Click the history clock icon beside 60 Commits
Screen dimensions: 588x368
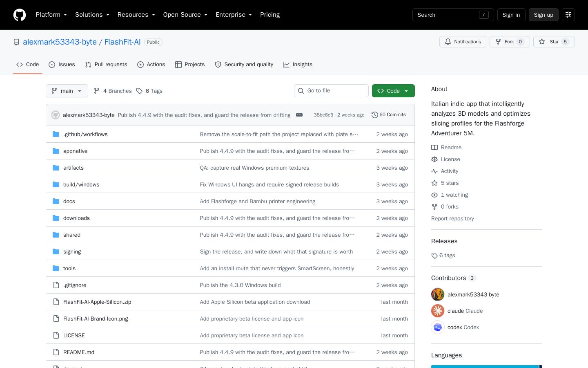pos(374,115)
